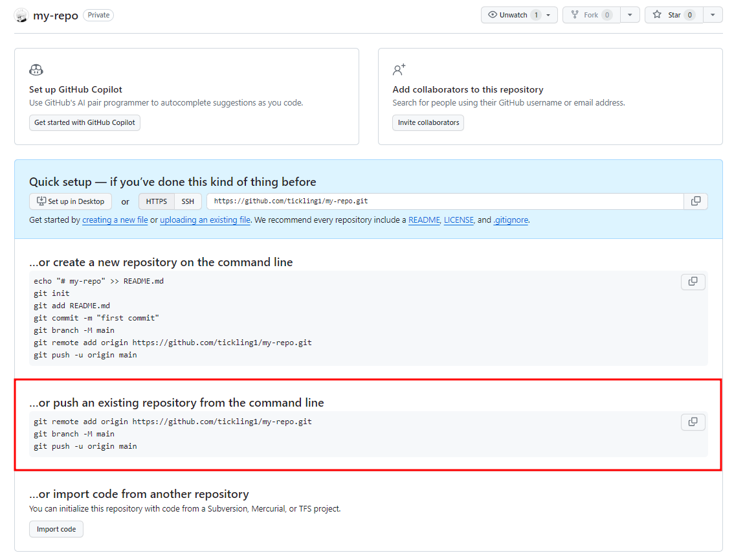Click '...or create a new repository' heading
Viewport: 756px width, 553px height.
[x=161, y=262]
